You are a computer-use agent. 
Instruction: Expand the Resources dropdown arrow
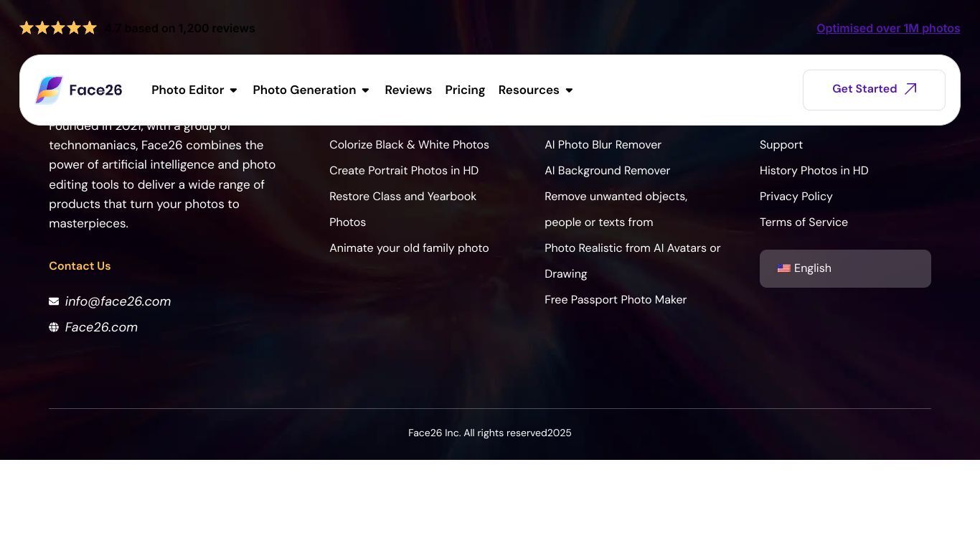click(x=569, y=90)
